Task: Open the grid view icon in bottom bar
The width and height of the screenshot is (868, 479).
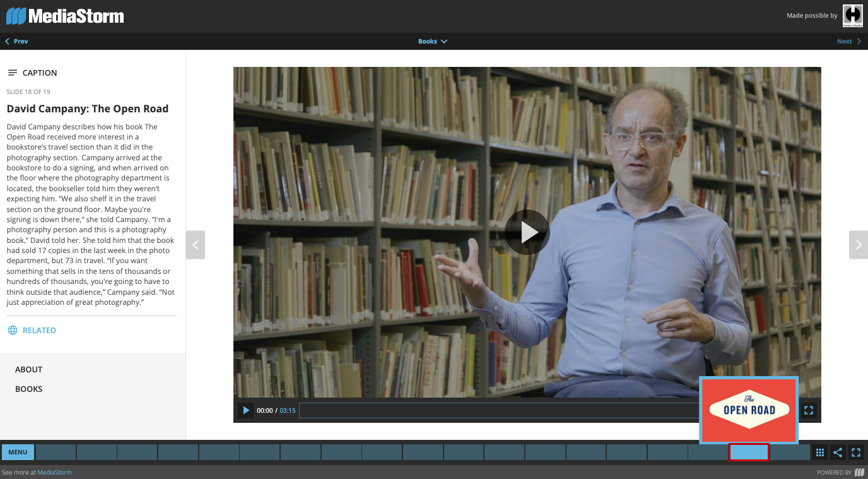Action: (820, 452)
